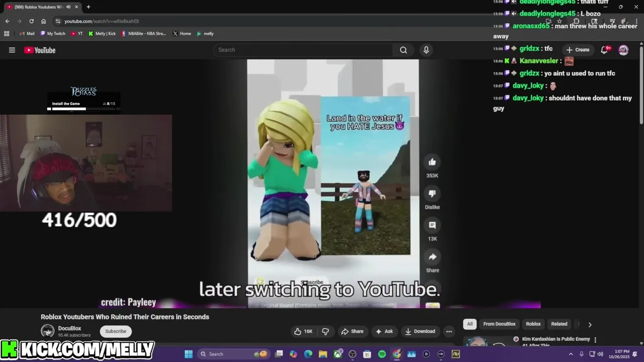Open chat user grldzx's 'tfc' message

tap(536, 49)
